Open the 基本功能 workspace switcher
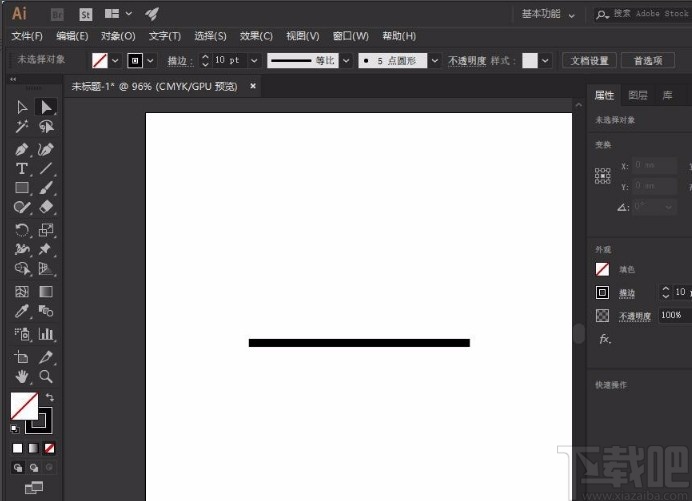Screen dimensions: 692x501 coord(548,14)
